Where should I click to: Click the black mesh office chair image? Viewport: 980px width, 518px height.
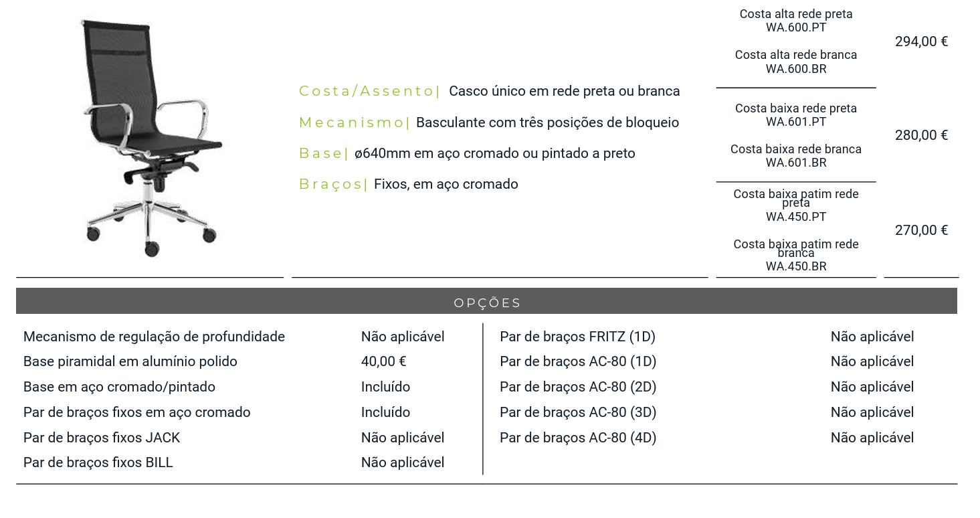(151, 139)
